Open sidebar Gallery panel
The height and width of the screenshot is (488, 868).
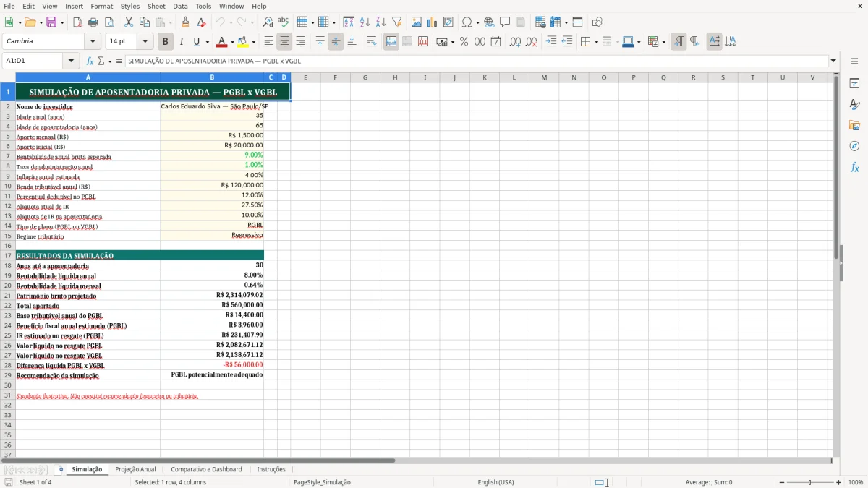point(854,126)
